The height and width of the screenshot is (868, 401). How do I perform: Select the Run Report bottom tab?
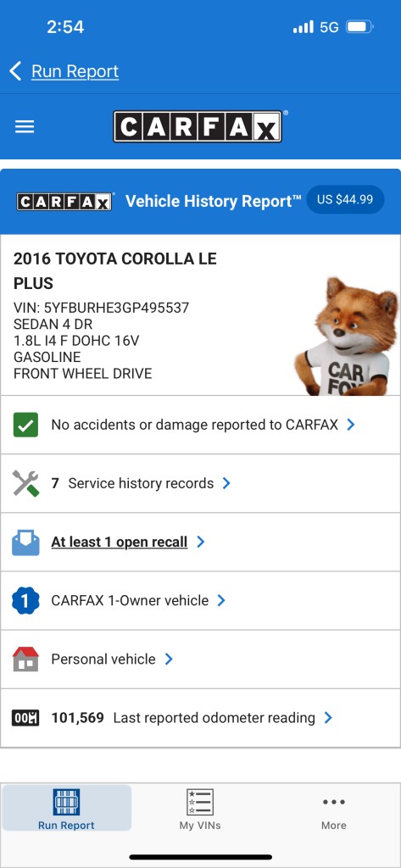click(x=66, y=809)
